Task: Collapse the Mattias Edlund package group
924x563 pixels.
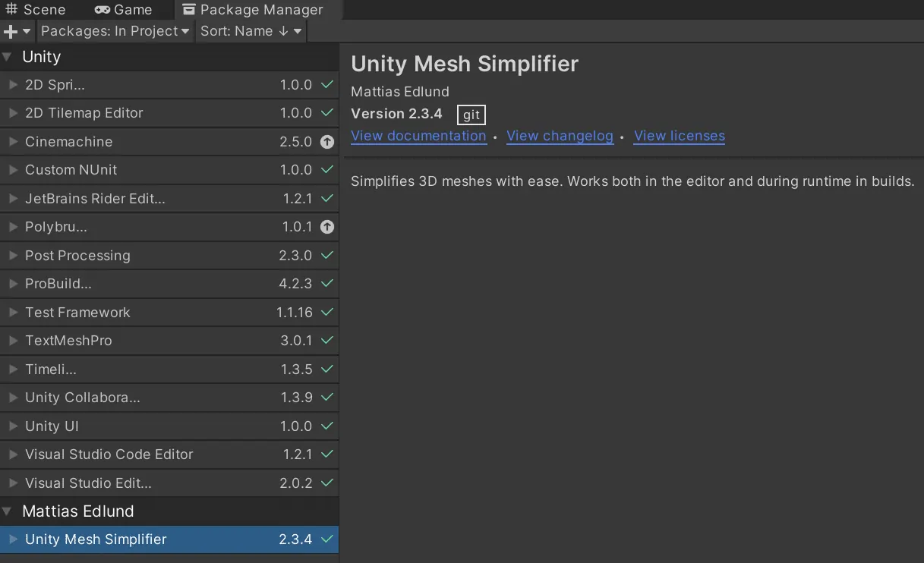Action: coord(8,511)
